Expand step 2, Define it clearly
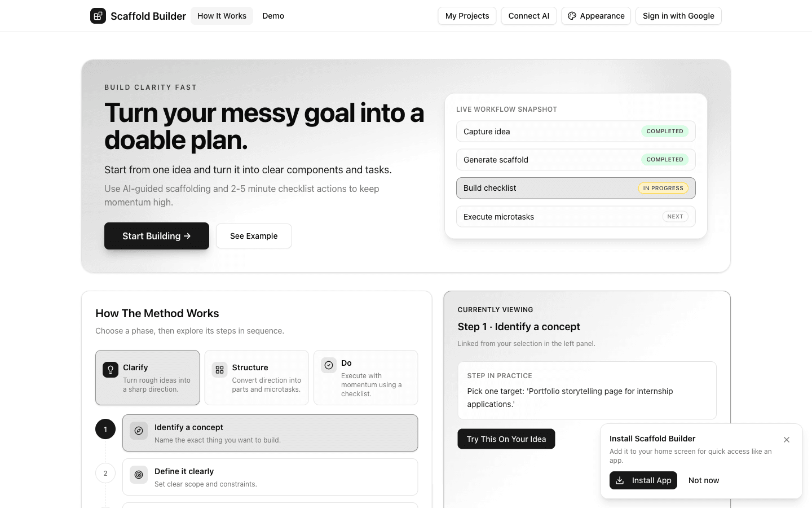Screen dimensions: 812x508 point(270,477)
